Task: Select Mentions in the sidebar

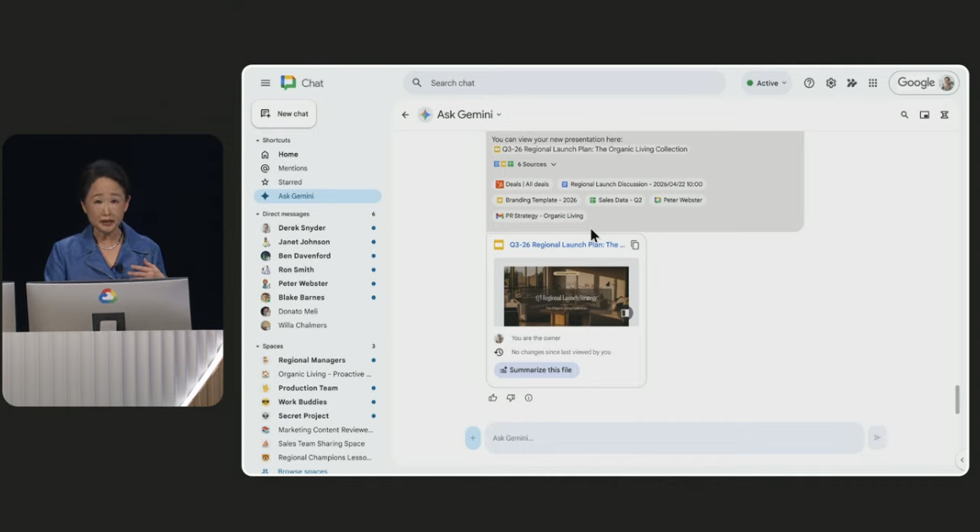Action: pos(293,168)
